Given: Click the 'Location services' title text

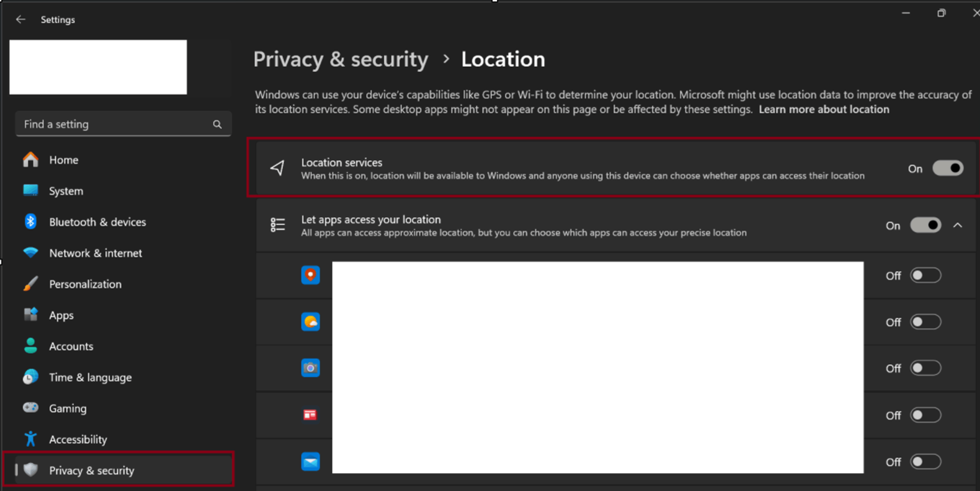Looking at the screenshot, I should click(x=342, y=162).
